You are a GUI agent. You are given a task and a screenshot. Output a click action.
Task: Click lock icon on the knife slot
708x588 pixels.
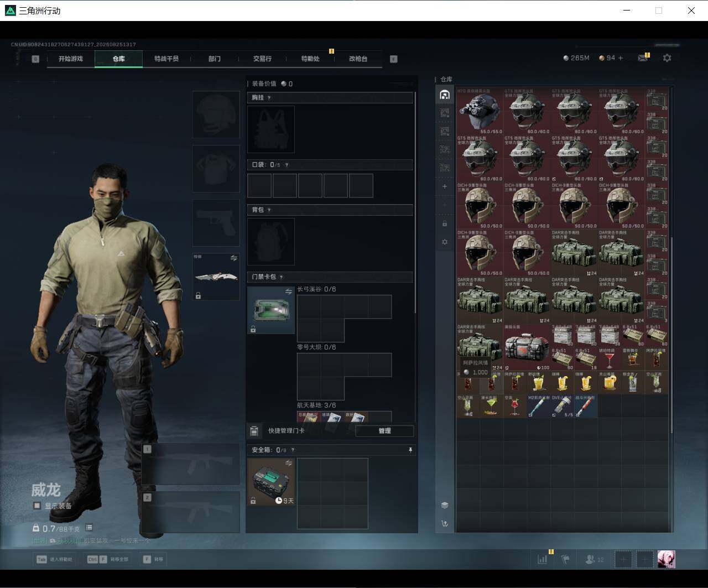pyautogui.click(x=198, y=295)
